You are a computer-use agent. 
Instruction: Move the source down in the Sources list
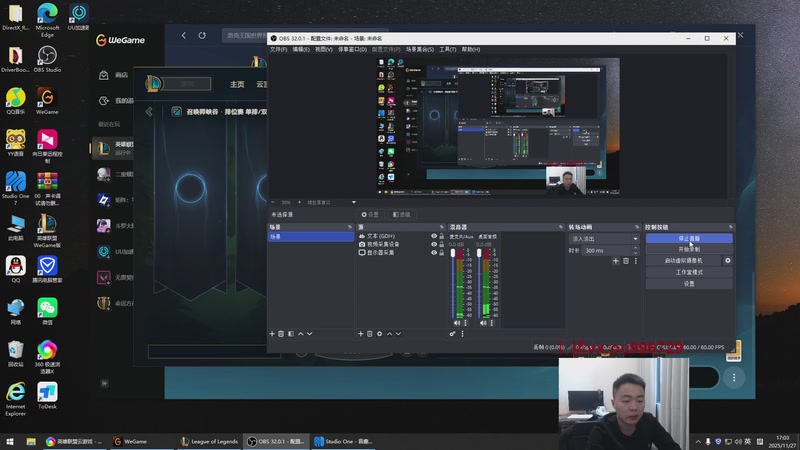pyautogui.click(x=398, y=334)
